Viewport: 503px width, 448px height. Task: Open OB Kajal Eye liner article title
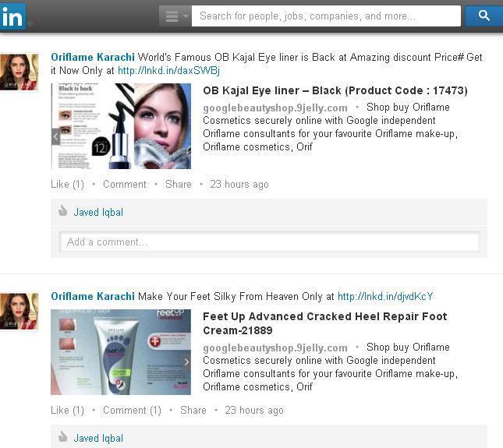(x=335, y=90)
